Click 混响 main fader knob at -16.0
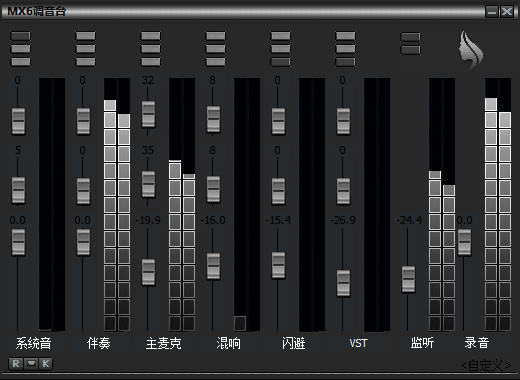This screenshot has height=380, width=520. tap(213, 266)
